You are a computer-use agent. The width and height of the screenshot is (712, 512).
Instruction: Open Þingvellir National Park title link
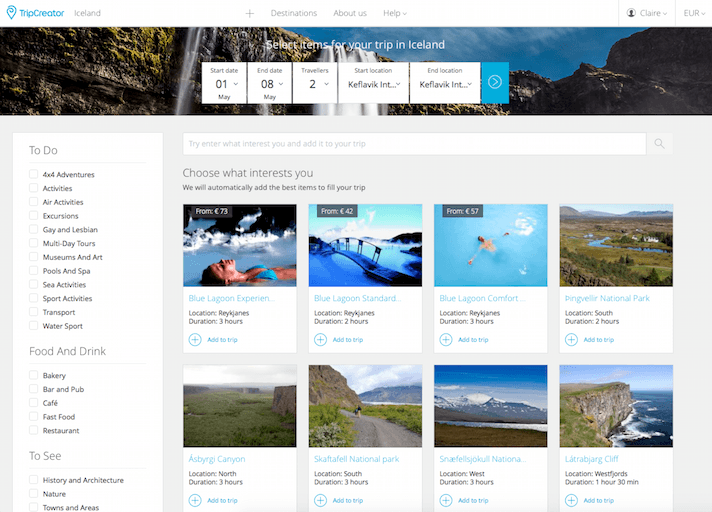tap(607, 298)
